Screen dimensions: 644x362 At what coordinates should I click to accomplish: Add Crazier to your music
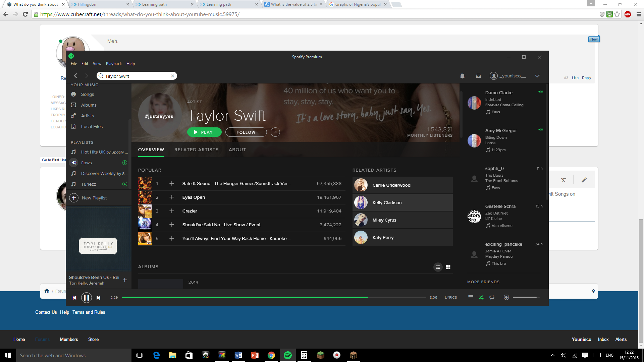click(172, 211)
